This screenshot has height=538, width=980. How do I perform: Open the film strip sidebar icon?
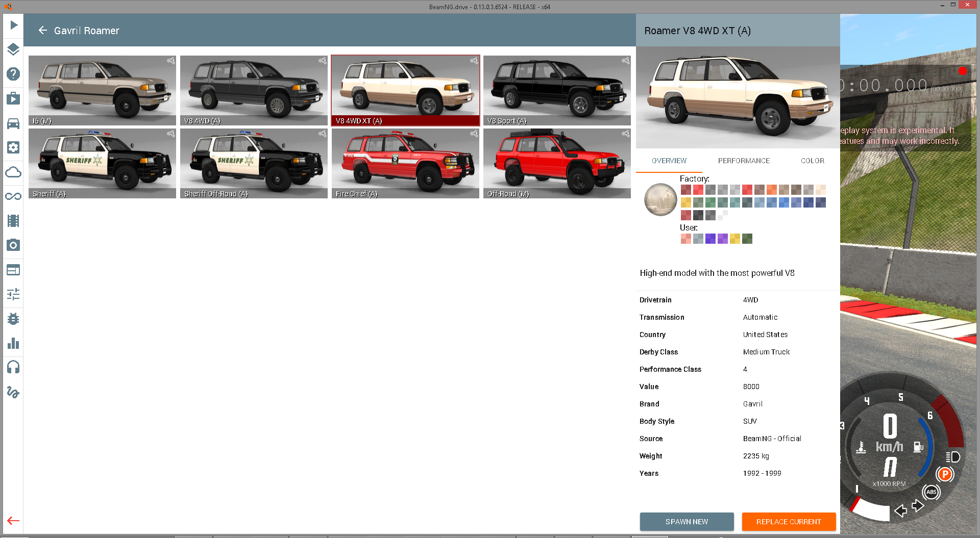pos(13,221)
